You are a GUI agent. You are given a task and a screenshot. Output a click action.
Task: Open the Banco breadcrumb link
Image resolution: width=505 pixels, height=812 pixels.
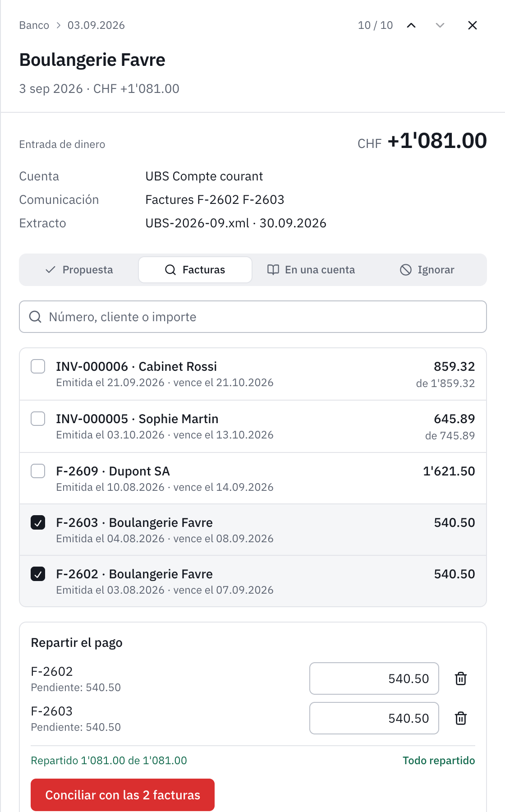point(34,25)
